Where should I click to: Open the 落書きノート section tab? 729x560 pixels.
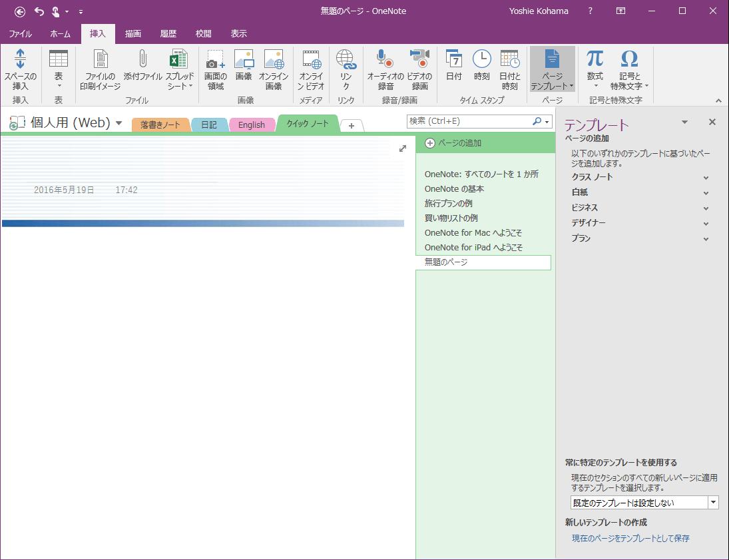tap(160, 125)
